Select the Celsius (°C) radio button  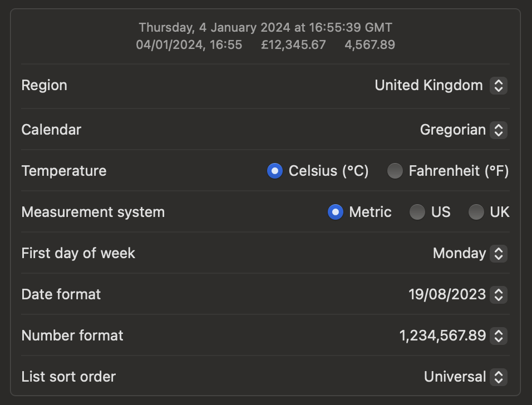coord(275,171)
